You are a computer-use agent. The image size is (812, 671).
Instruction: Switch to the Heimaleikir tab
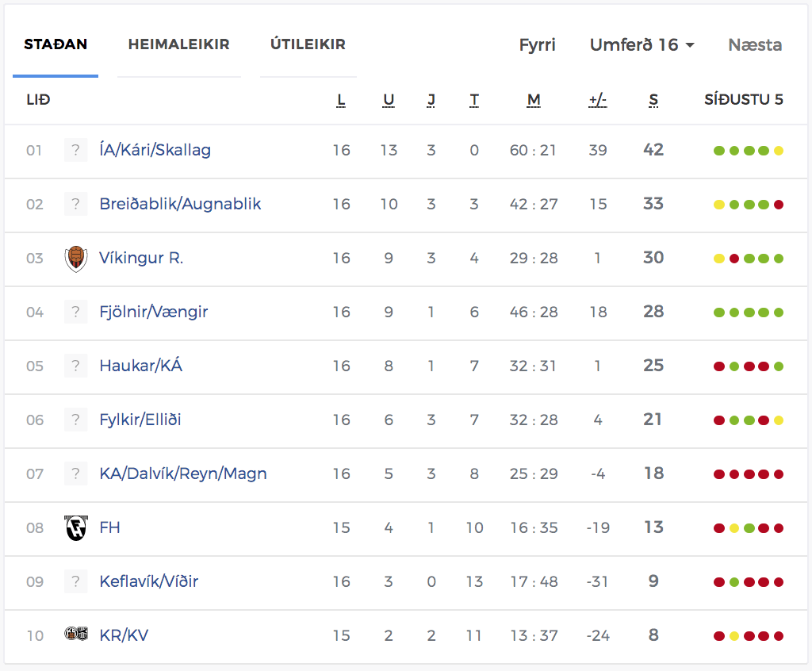pyautogui.click(x=178, y=44)
